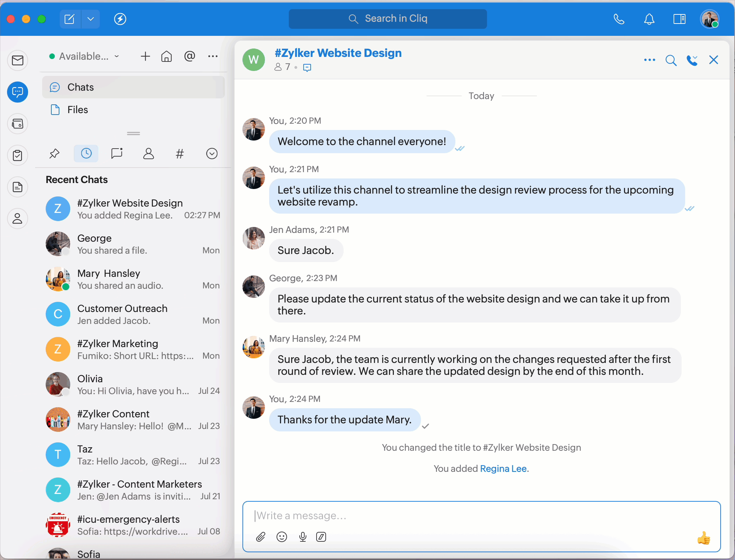735x560 pixels.
Task: Expand more filters with the circled chevron
Action: (212, 154)
